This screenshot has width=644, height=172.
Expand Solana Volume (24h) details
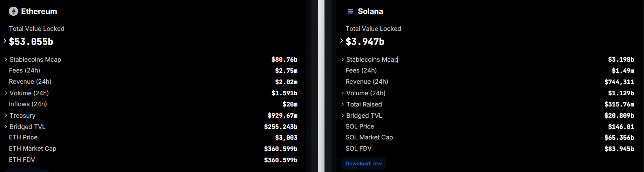click(x=342, y=93)
